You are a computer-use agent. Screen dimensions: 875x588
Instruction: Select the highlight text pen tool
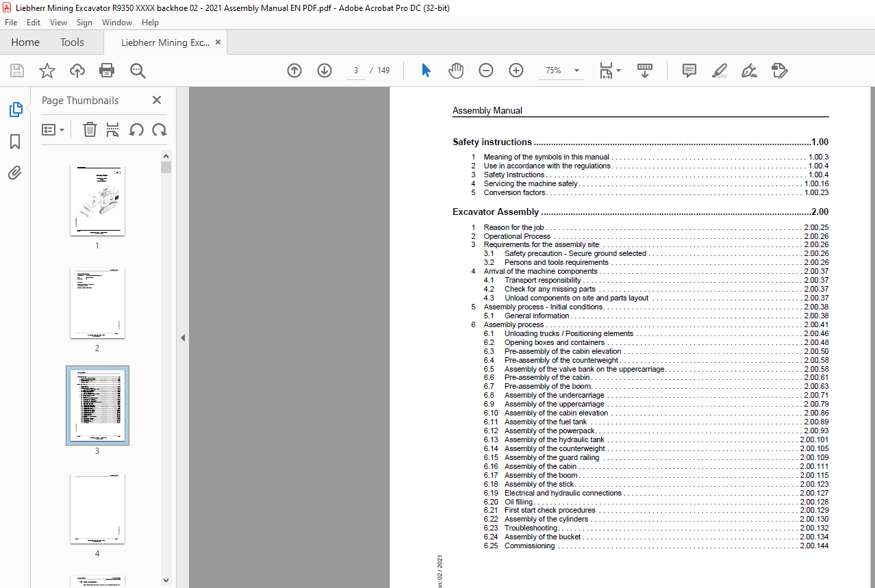pos(720,71)
